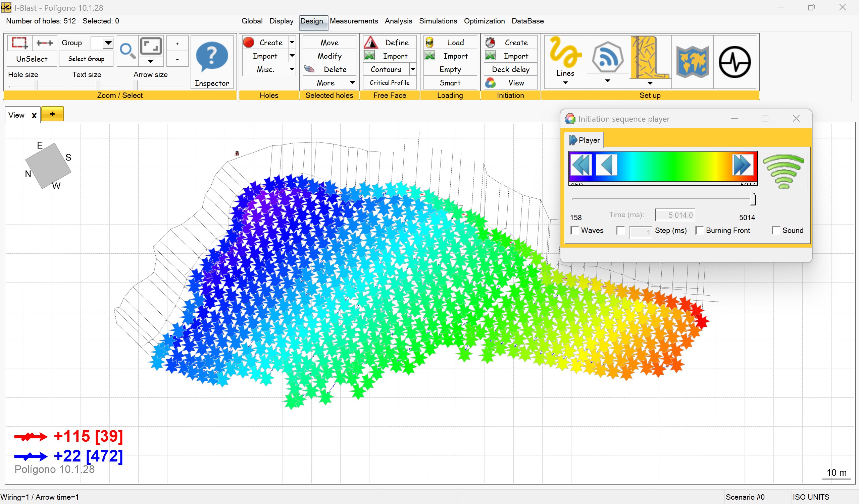Expand the Holes Create dropdown arrow
Image resolution: width=859 pixels, height=504 pixels.
point(292,42)
